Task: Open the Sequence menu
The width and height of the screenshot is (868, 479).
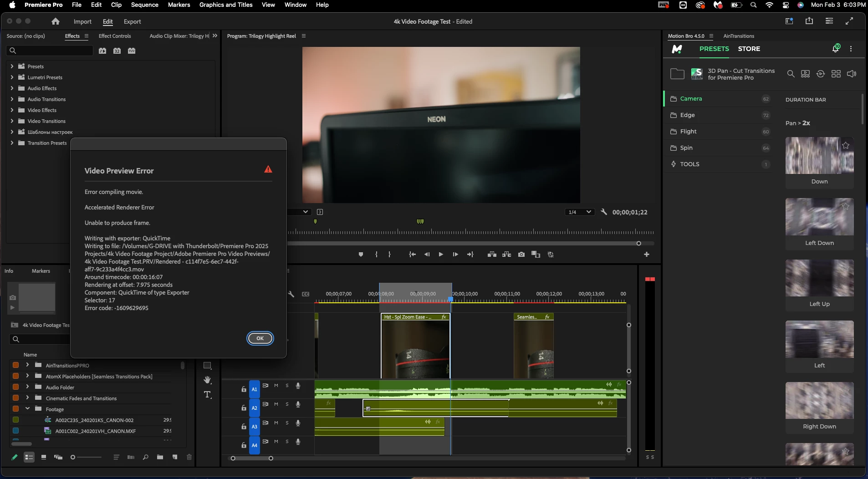Action: tap(145, 5)
